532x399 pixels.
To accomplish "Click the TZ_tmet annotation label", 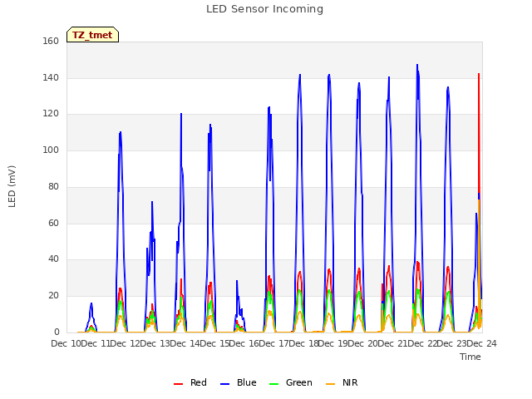I will click(92, 35).
